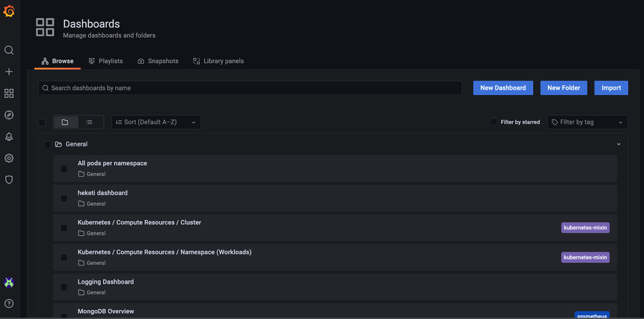Select the General folder checkbox

[47, 144]
